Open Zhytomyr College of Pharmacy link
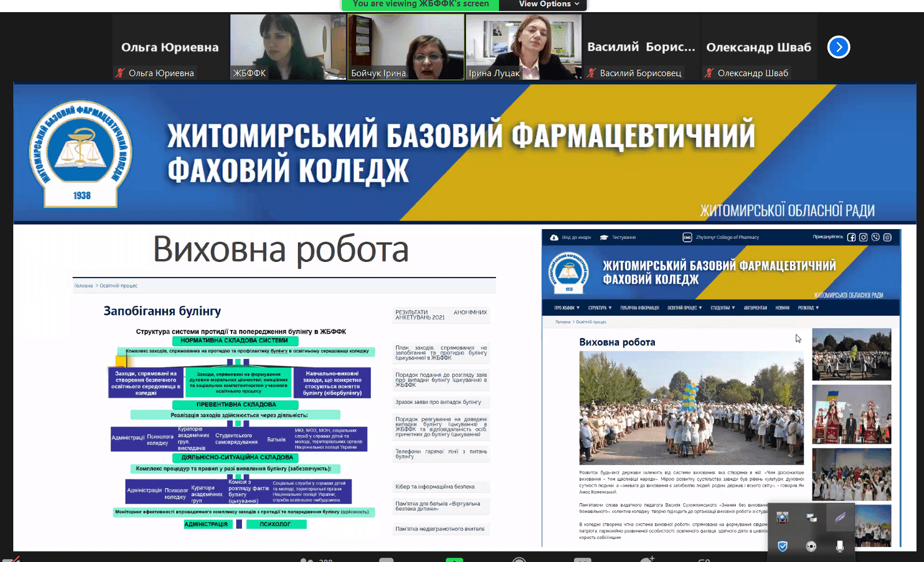 (x=727, y=237)
